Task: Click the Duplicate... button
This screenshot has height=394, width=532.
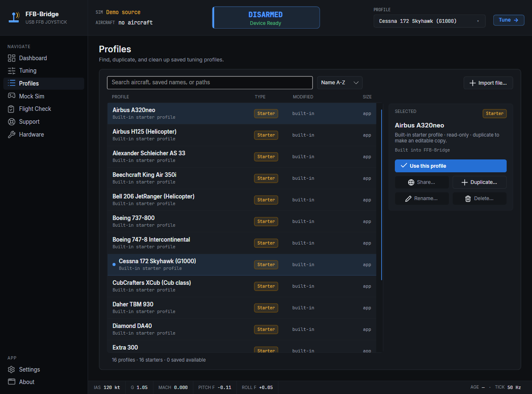Action: [480, 182]
